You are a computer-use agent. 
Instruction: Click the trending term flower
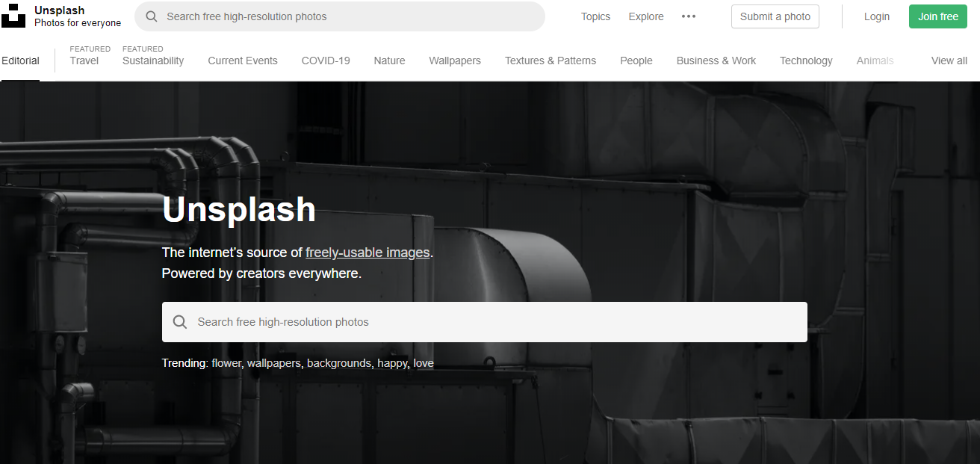coord(226,363)
